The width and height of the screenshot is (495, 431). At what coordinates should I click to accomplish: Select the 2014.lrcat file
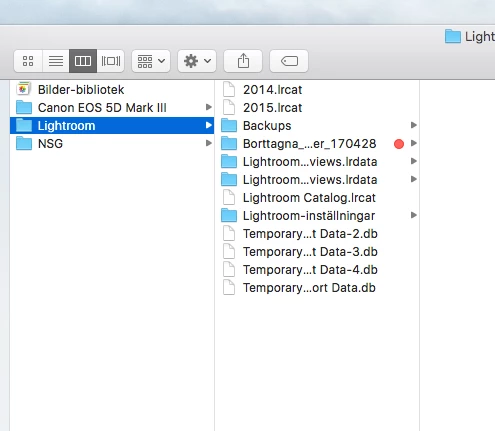click(x=317, y=89)
